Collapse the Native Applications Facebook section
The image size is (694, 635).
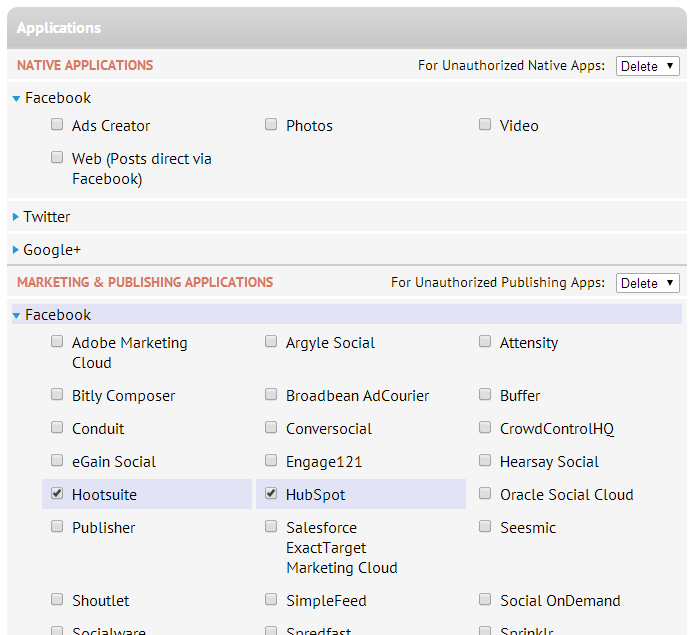coord(16,98)
